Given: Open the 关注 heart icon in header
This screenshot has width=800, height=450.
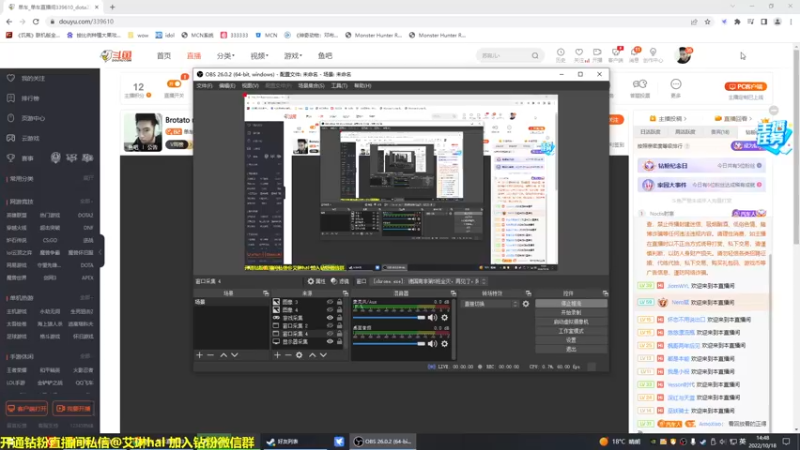Looking at the screenshot, I should click(x=579, y=53).
